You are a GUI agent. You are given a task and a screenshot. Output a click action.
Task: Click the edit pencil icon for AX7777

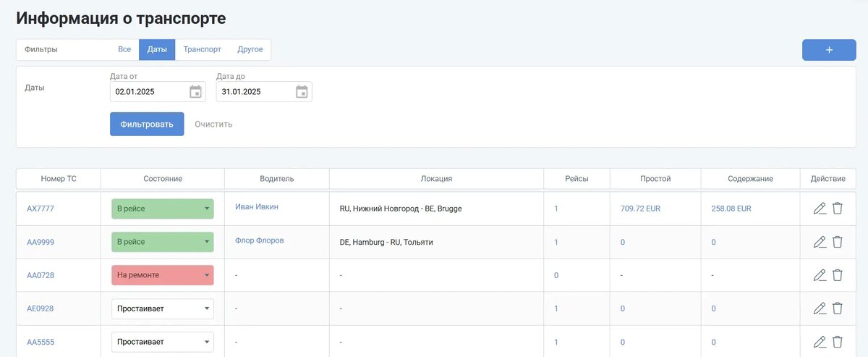click(x=820, y=209)
